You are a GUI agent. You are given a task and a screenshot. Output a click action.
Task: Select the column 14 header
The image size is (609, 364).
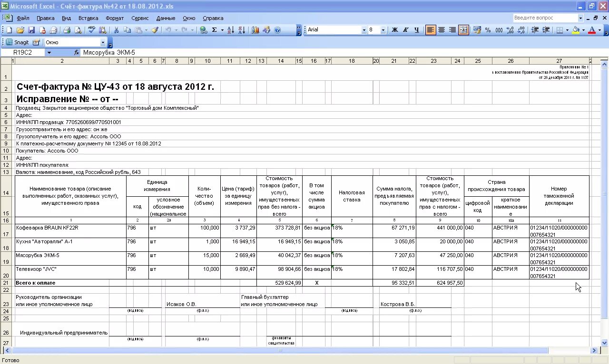pos(281,61)
